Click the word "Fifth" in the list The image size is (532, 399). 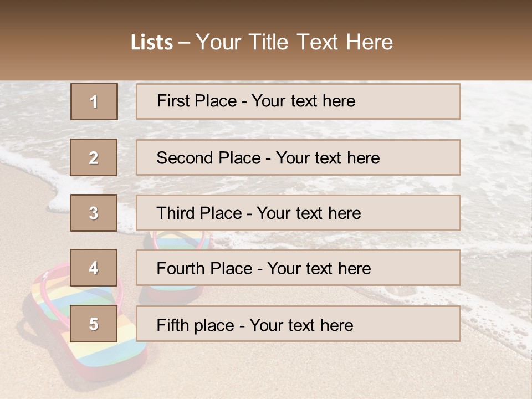pyautogui.click(x=172, y=325)
